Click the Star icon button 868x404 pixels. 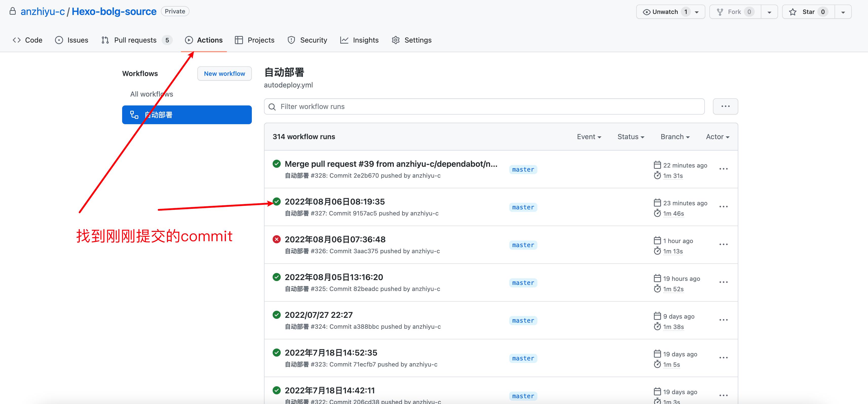click(792, 12)
